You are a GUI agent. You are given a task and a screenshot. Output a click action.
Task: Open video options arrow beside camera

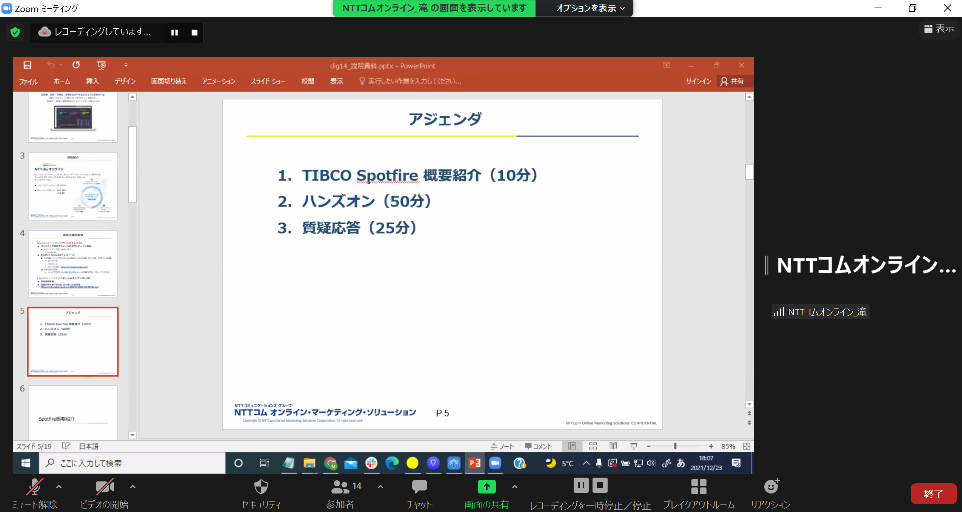pyautogui.click(x=133, y=487)
